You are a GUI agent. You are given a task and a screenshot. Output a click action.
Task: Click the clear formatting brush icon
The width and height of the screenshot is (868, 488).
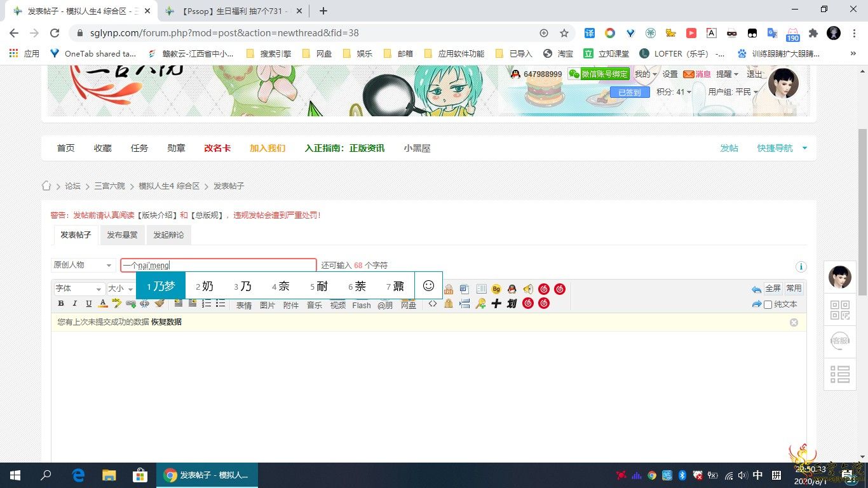coord(159,304)
